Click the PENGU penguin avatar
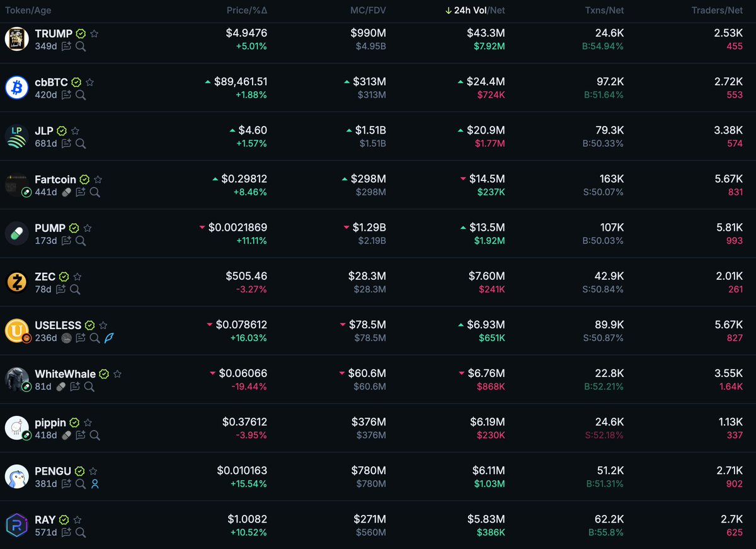 pyautogui.click(x=17, y=477)
